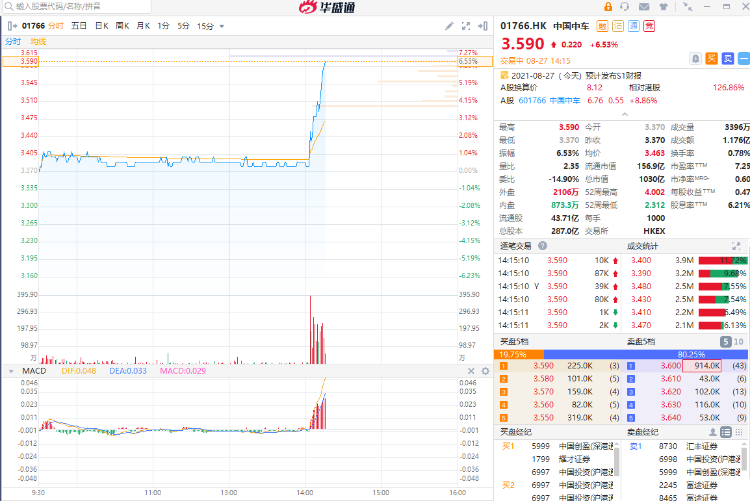The width and height of the screenshot is (750, 501).
Task: Click ask level 1 price 3.600
Action: point(671,366)
